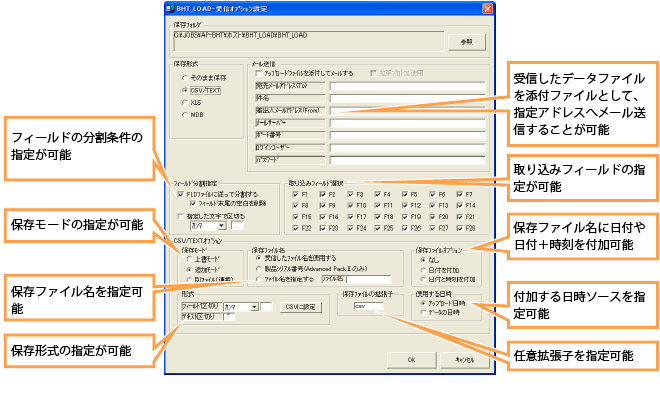Uncheck the F11 field checkbox

click(x=378, y=205)
